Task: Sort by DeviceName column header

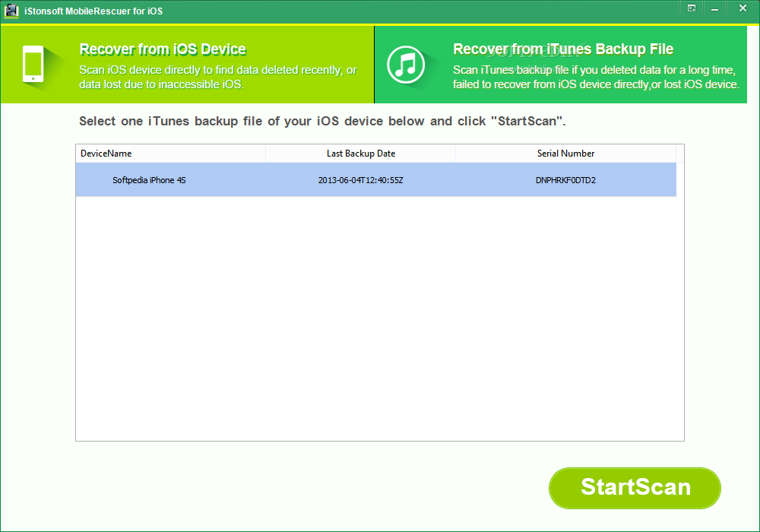Action: pyautogui.click(x=170, y=154)
